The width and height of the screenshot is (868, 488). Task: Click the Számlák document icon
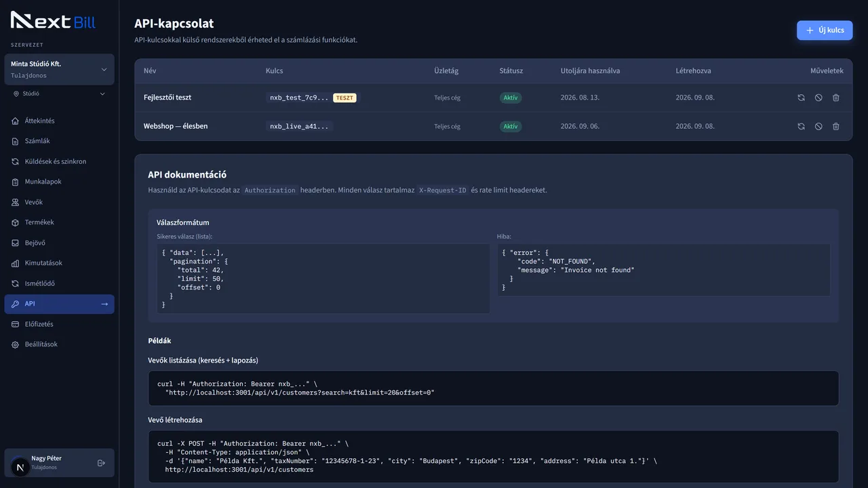coord(16,141)
